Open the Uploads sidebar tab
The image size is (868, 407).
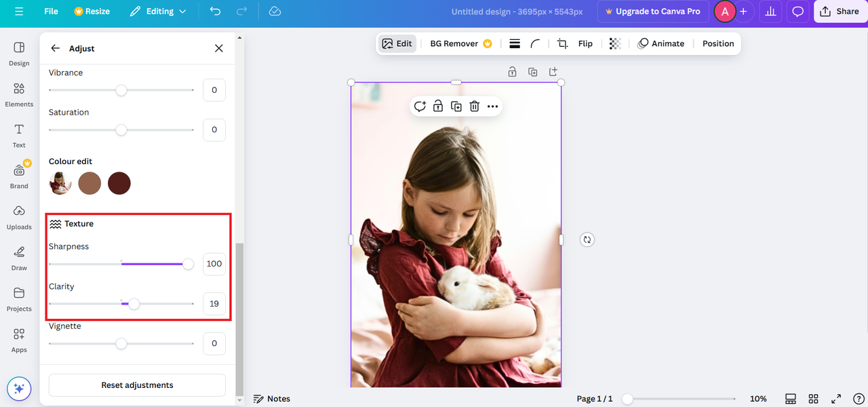pyautogui.click(x=19, y=218)
